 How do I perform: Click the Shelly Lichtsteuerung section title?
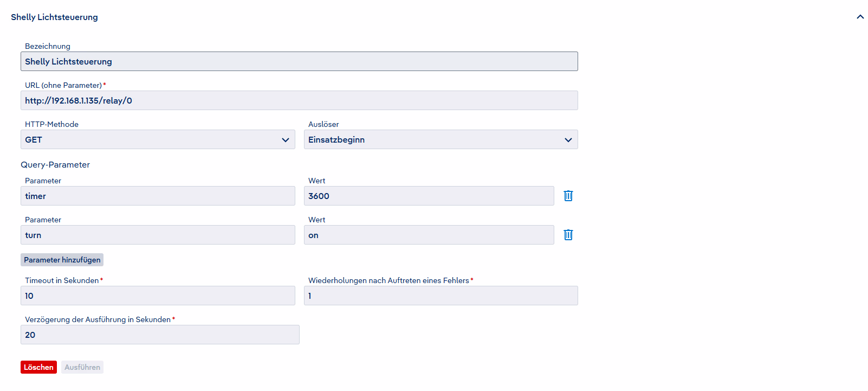point(54,17)
